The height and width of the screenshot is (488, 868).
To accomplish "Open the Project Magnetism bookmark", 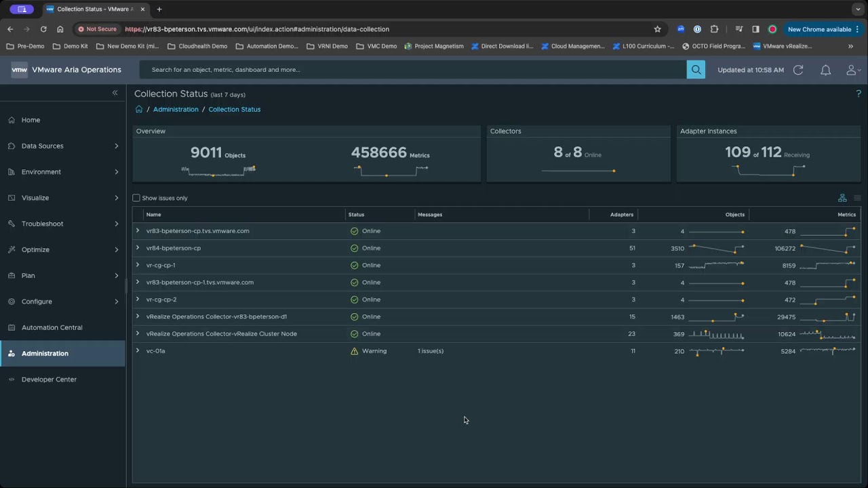I will (x=434, y=46).
